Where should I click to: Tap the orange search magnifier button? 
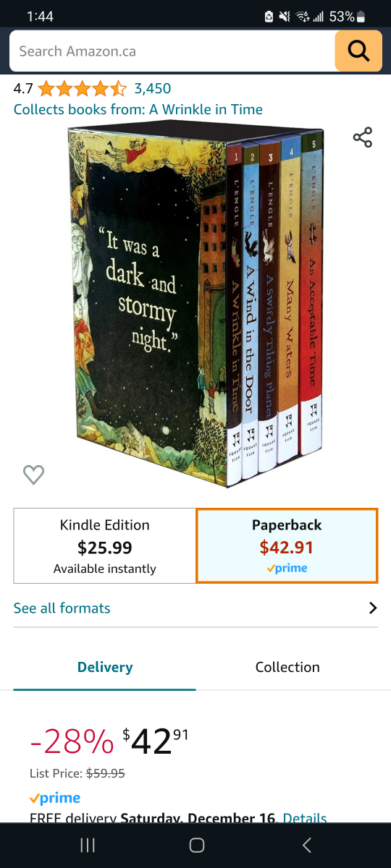358,51
